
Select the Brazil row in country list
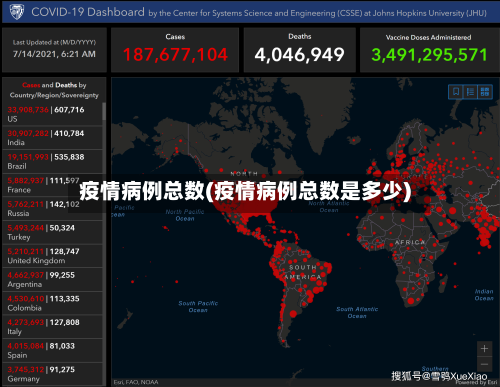52,161
